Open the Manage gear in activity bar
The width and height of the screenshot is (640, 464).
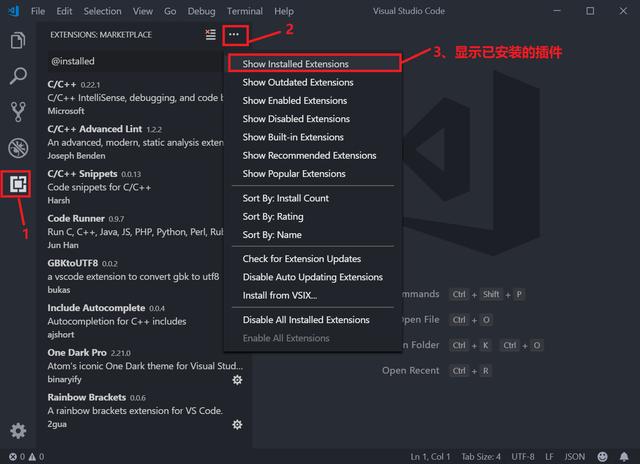18,431
